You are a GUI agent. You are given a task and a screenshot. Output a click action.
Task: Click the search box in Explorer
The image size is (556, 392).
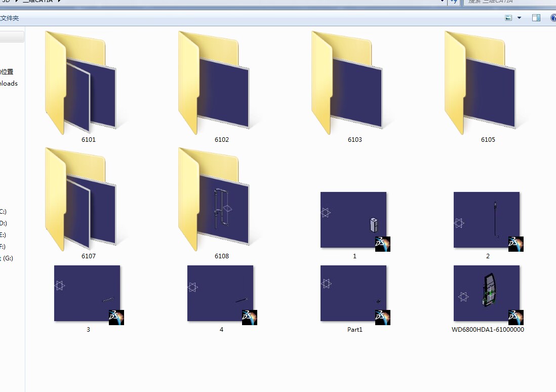(509, 2)
